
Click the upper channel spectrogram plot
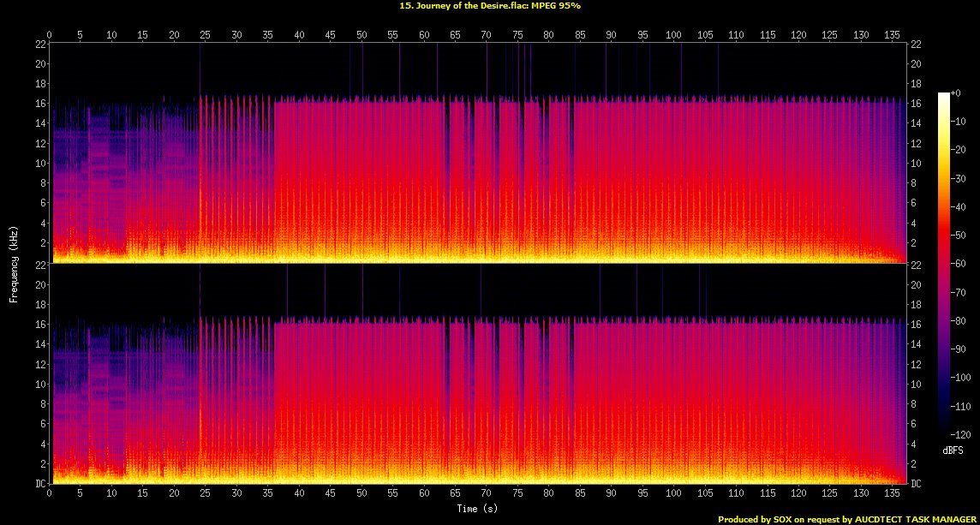point(478,152)
